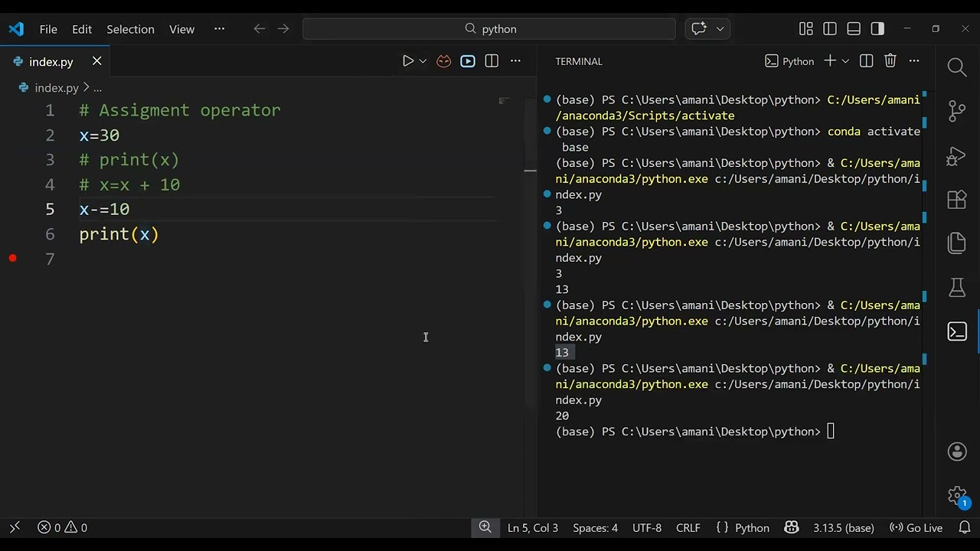Open the Manage settings gear

click(957, 496)
